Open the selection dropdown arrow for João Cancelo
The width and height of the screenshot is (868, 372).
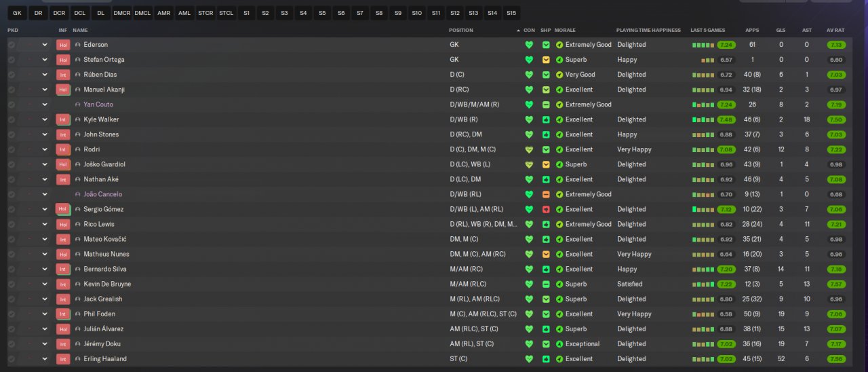click(45, 194)
